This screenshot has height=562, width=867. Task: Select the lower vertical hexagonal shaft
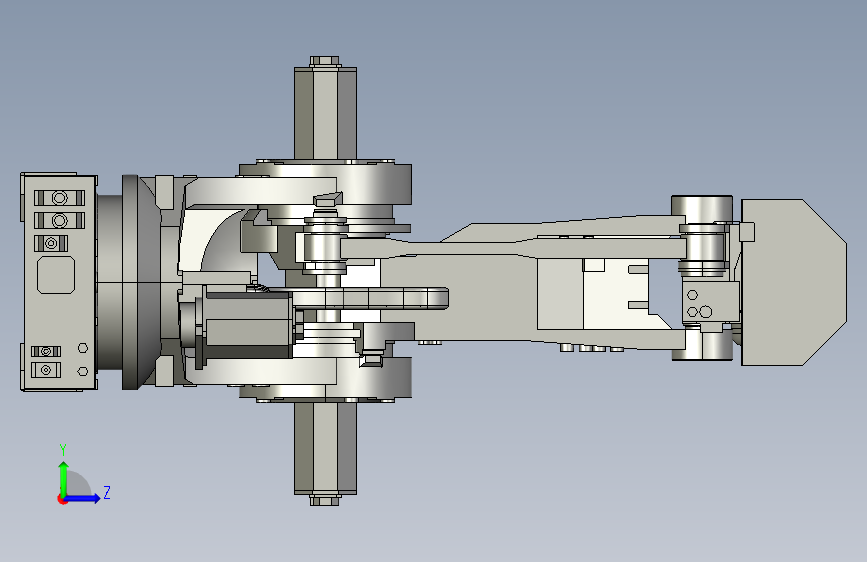pos(325,448)
